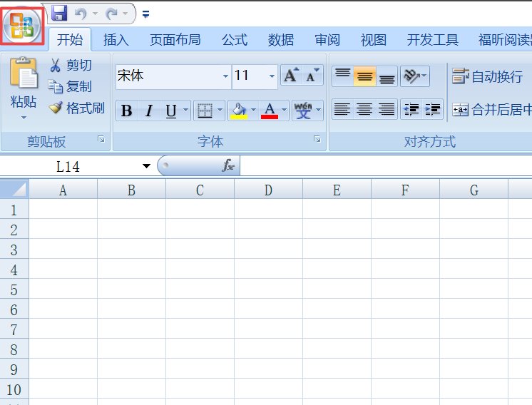Switch to the 插入 tab

coord(116,40)
